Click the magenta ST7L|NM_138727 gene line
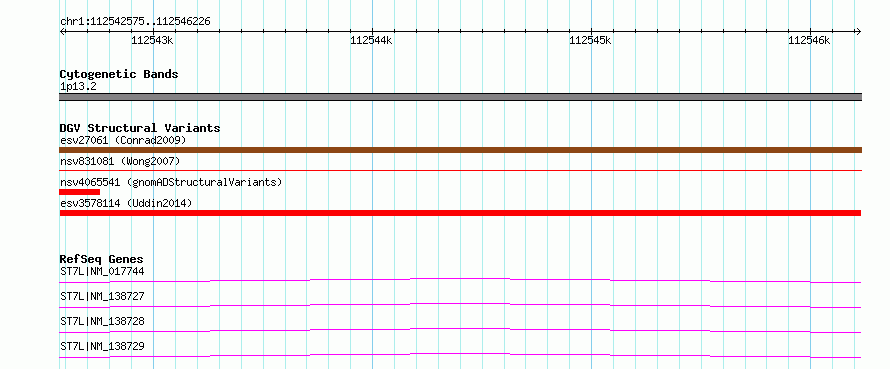 tap(460, 305)
